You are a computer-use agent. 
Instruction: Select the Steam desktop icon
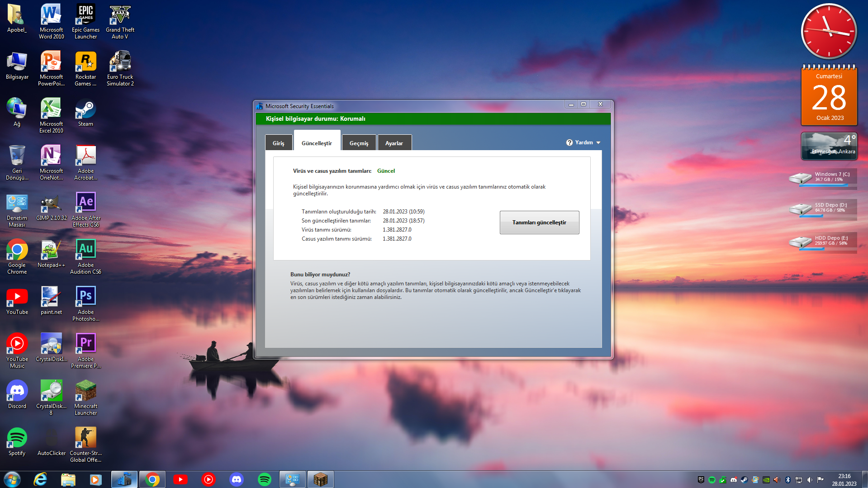(x=85, y=113)
